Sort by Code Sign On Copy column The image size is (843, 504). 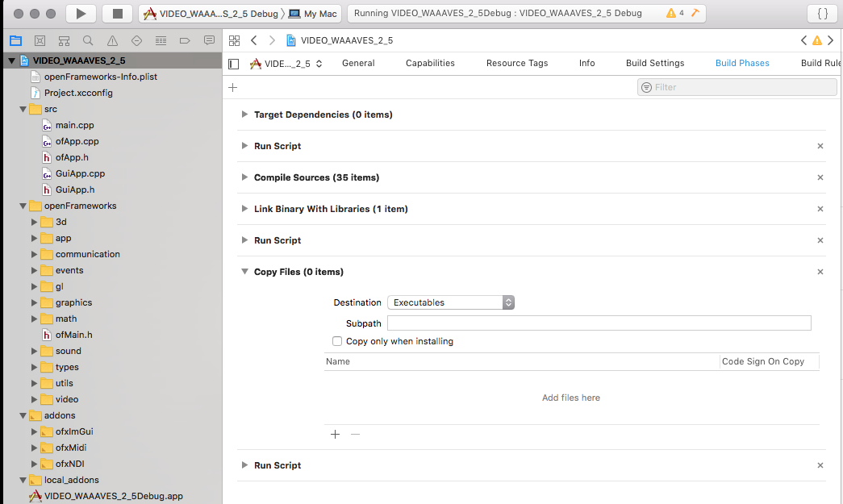(763, 361)
